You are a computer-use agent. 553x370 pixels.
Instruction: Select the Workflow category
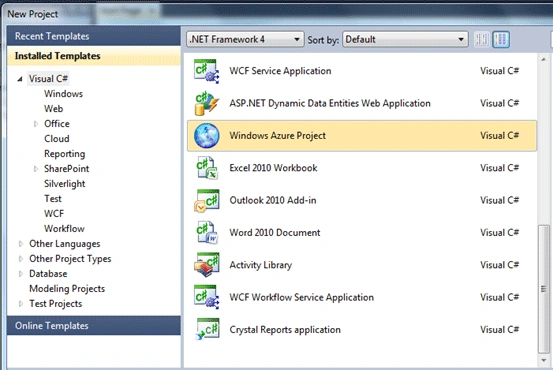tap(64, 229)
